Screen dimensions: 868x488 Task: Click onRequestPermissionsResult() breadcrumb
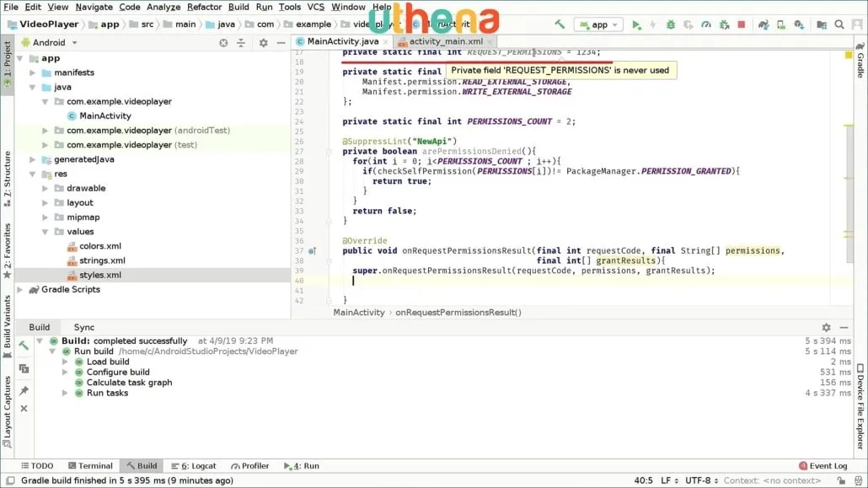[458, 313]
